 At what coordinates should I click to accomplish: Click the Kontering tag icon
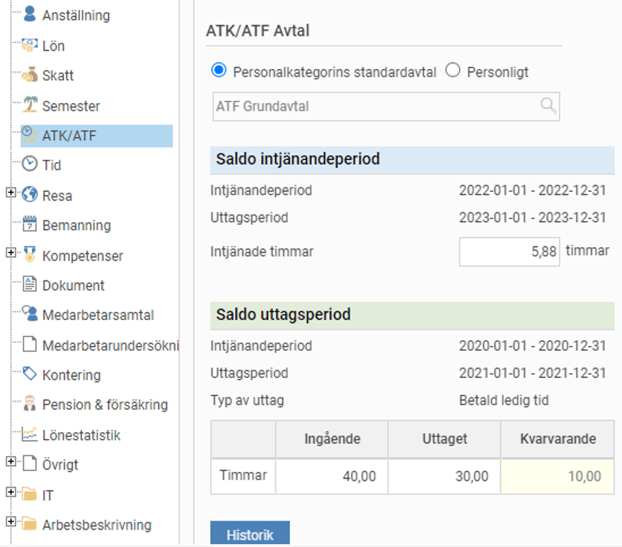pyautogui.click(x=29, y=374)
